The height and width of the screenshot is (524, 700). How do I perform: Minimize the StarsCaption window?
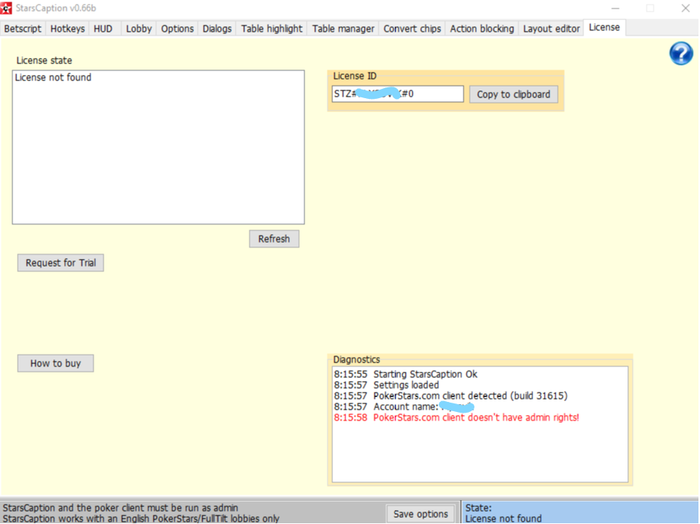coord(615,8)
